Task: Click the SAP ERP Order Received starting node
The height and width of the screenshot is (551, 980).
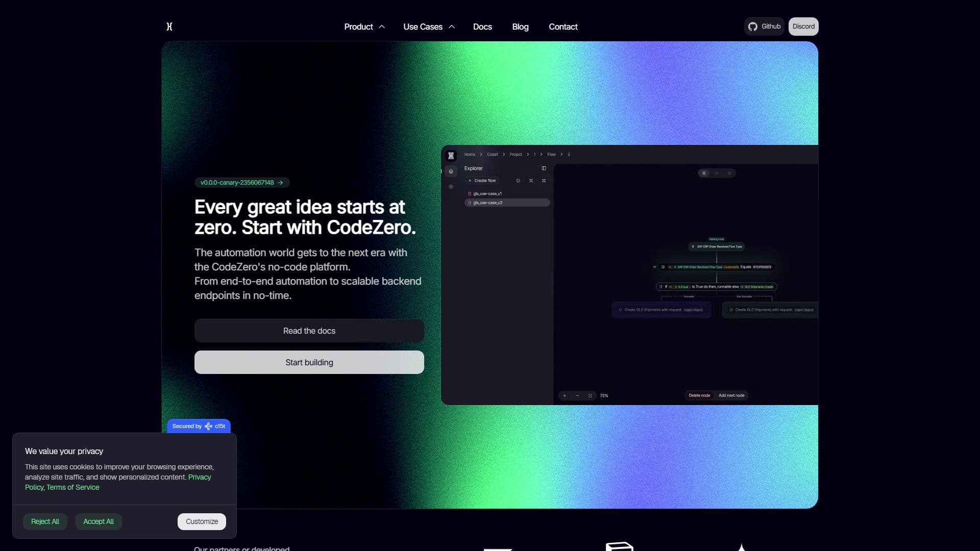Action: click(x=717, y=247)
